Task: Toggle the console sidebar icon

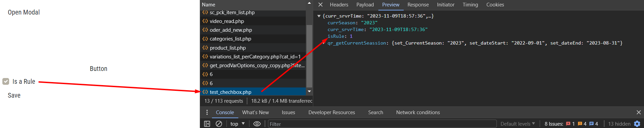Action: click(x=207, y=124)
